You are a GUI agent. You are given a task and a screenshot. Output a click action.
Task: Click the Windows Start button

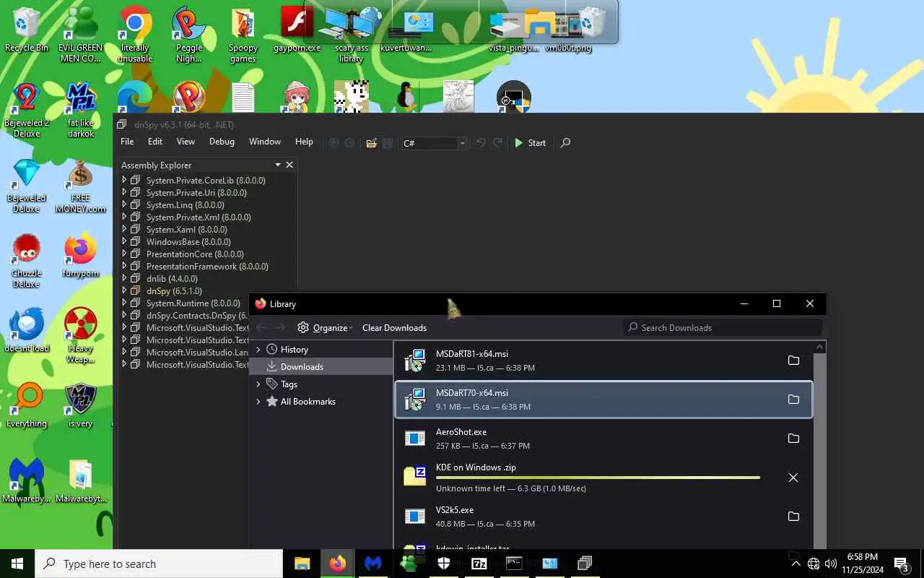pyautogui.click(x=17, y=564)
